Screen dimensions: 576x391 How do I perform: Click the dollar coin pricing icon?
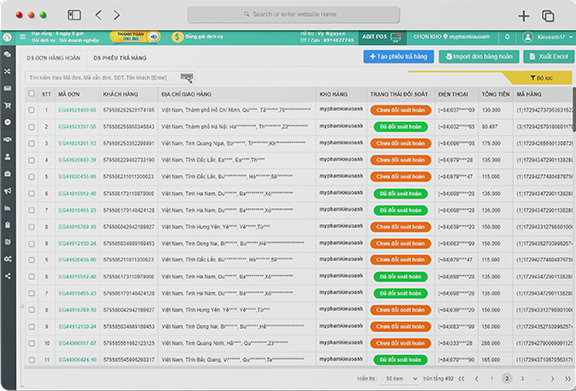pyautogui.click(x=177, y=37)
